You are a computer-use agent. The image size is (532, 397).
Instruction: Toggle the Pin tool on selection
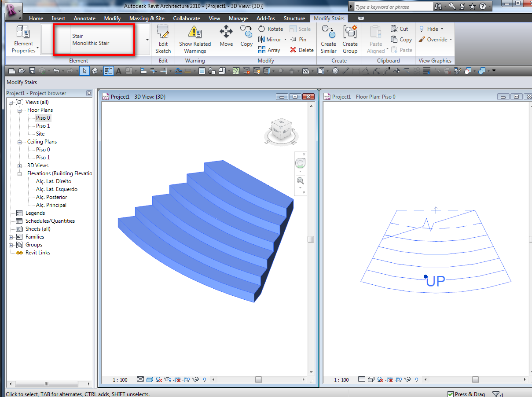(x=298, y=39)
